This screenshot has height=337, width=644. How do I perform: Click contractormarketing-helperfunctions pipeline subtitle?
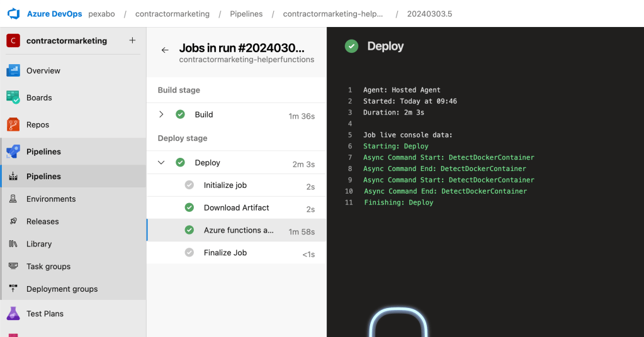point(246,60)
